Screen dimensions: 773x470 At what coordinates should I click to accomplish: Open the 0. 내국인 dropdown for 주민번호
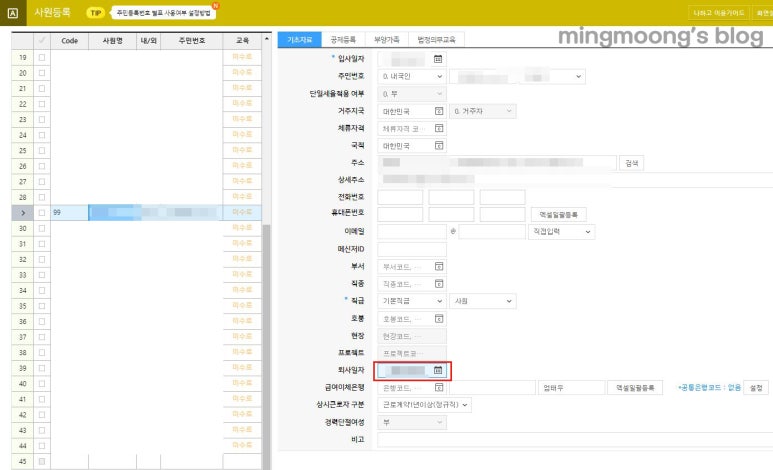click(x=412, y=76)
